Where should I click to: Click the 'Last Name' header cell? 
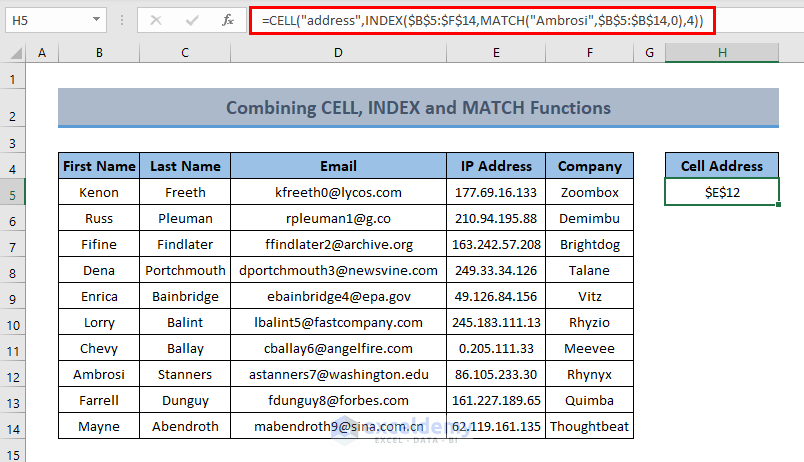pos(185,166)
